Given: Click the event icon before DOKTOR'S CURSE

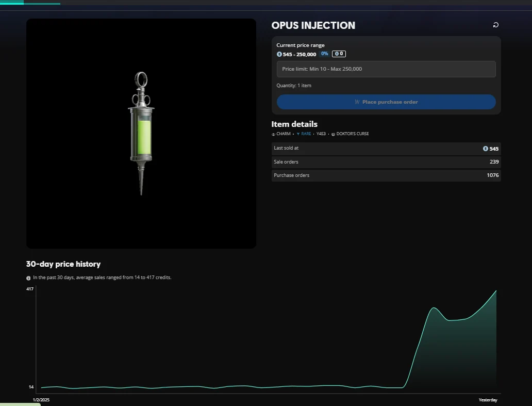Looking at the screenshot, I should click(x=333, y=134).
